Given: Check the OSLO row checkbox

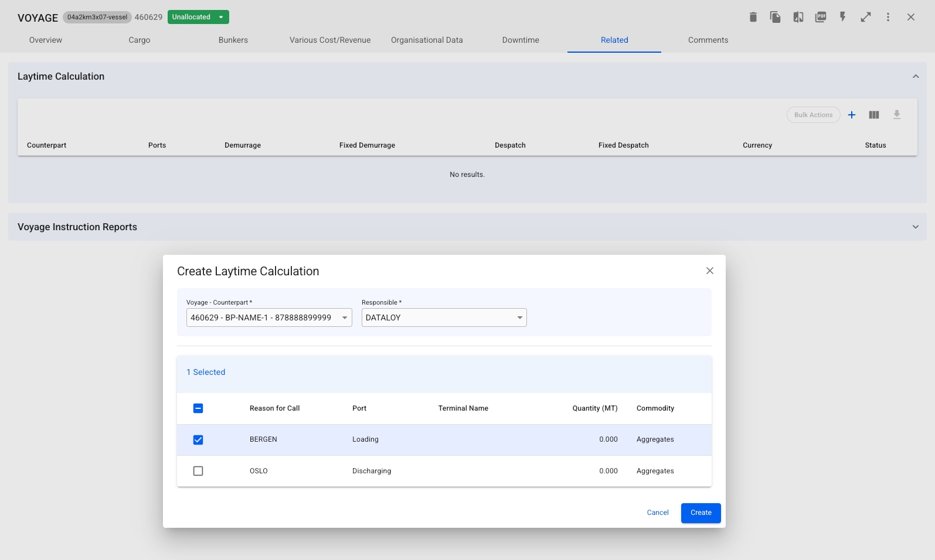Looking at the screenshot, I should (x=198, y=471).
